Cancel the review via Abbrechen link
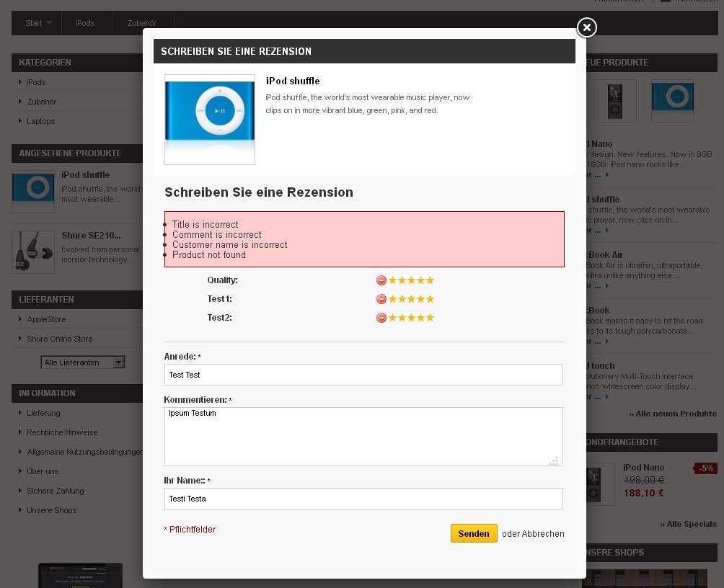724x588 pixels. 542,534
